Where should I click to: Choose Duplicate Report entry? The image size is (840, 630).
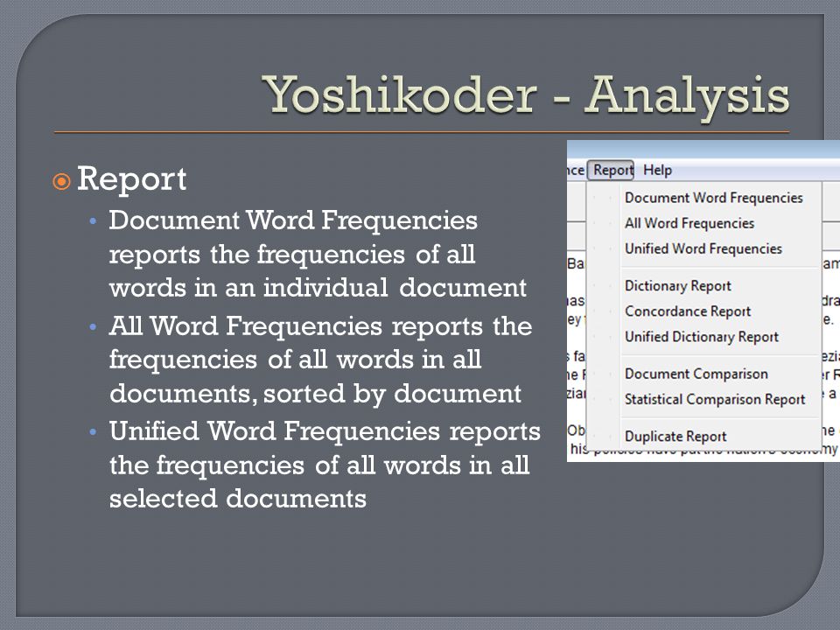pos(675,436)
